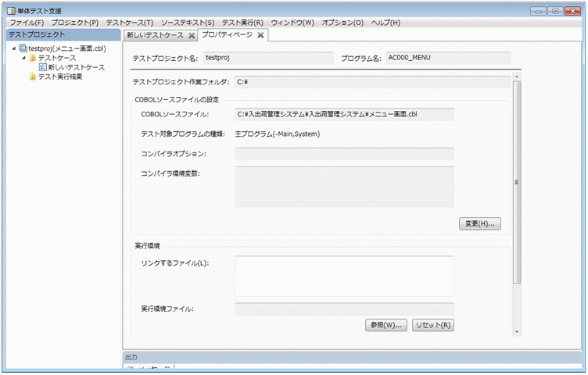Click the scroll up arrow of property page

coord(517,77)
